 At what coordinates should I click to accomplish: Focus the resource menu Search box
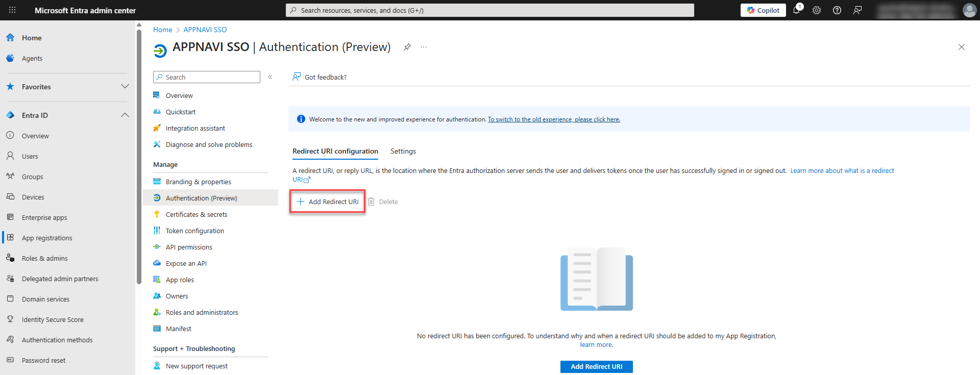tap(207, 77)
